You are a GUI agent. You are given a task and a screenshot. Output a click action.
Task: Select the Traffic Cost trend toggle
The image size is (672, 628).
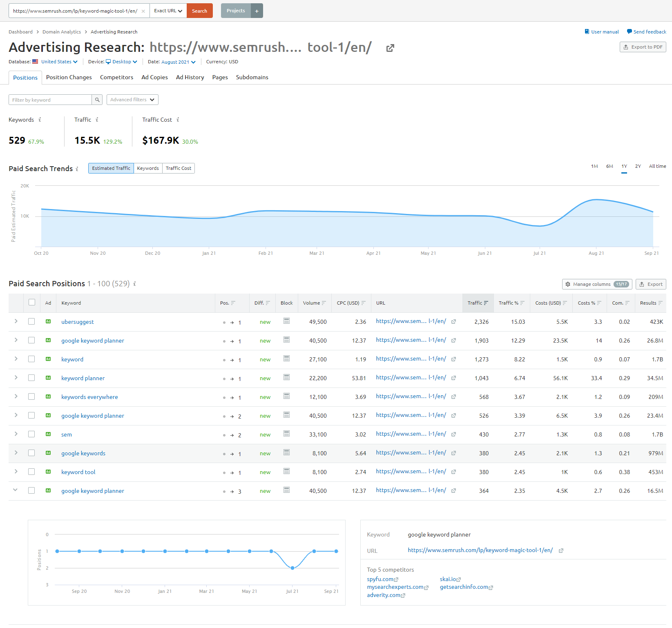click(x=179, y=168)
